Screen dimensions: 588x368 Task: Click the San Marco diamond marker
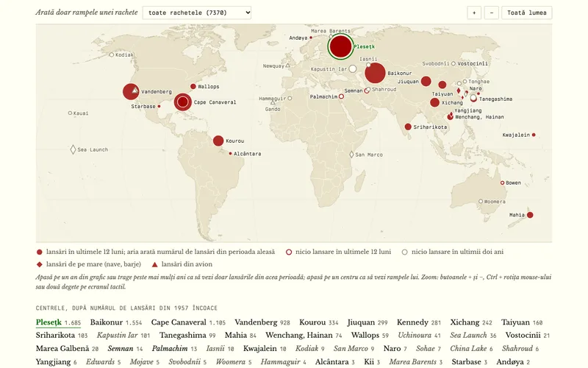click(351, 155)
